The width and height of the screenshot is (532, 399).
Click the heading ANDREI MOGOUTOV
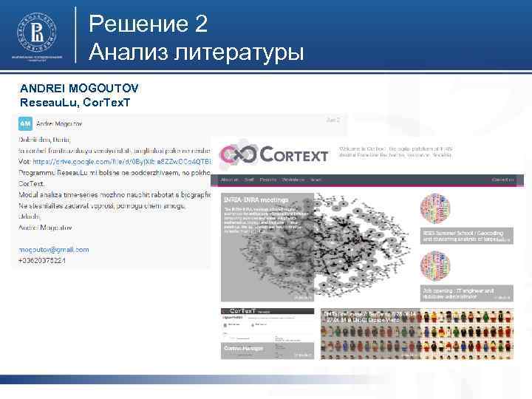point(79,88)
